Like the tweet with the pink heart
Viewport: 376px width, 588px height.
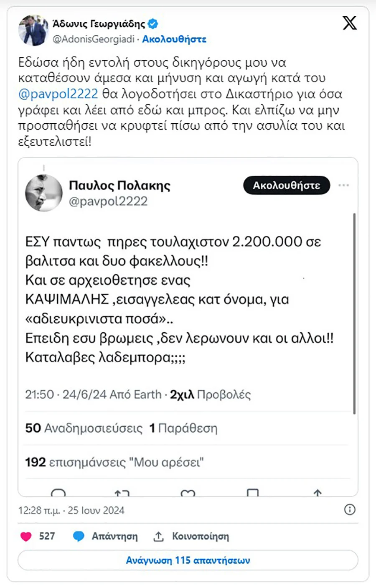pos(26,536)
